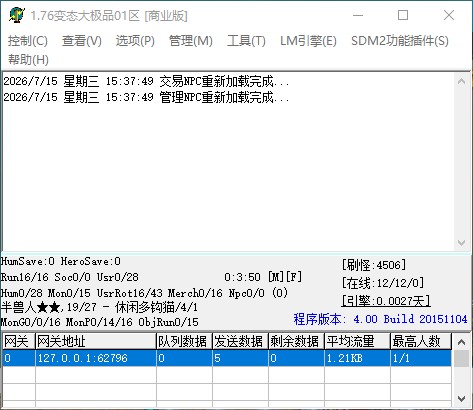Click the gateway table scrollbar thumb
Image resolution: width=473 pixels, height=410 pixels.
462,359
